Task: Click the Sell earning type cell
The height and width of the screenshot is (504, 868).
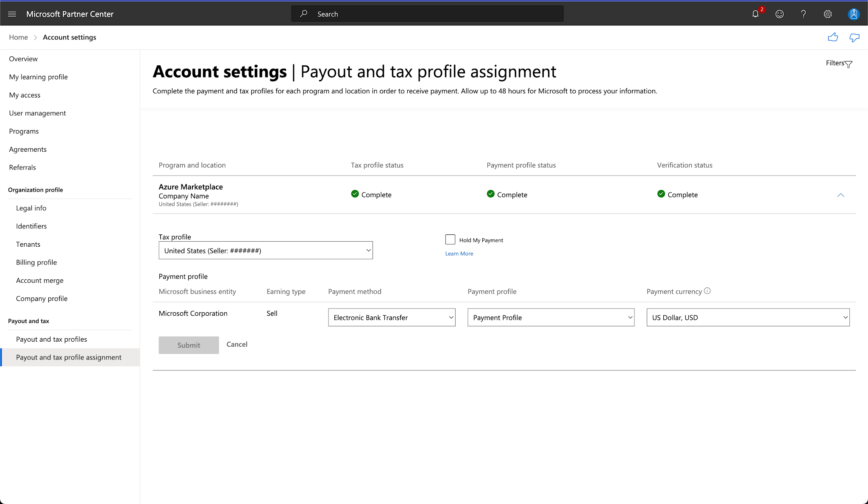Action: pyautogui.click(x=272, y=313)
